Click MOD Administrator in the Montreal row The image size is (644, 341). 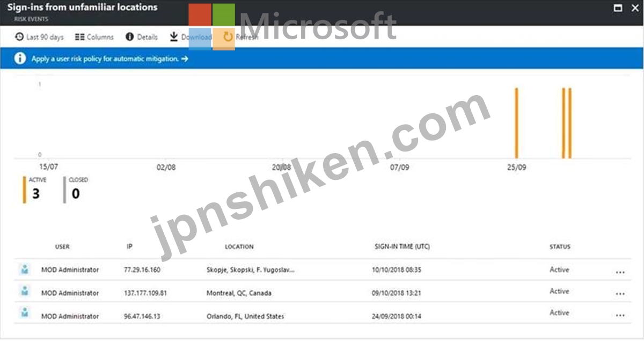[70, 293]
